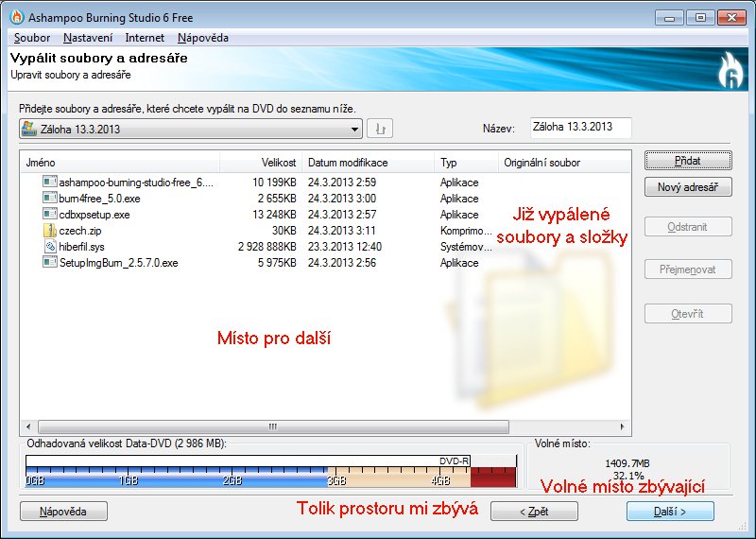This screenshot has width=756, height=539.
Task: Click the scrollbar left arrow
Action: click(x=28, y=426)
